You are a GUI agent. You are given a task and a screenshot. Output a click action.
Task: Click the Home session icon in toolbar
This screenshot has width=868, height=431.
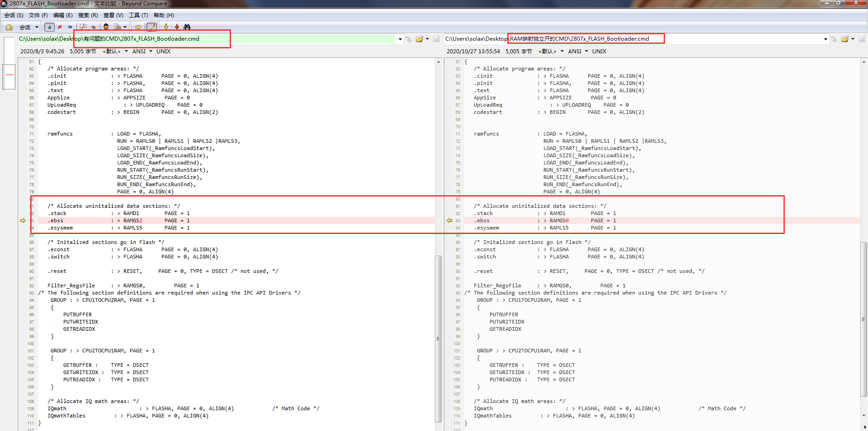(x=9, y=27)
